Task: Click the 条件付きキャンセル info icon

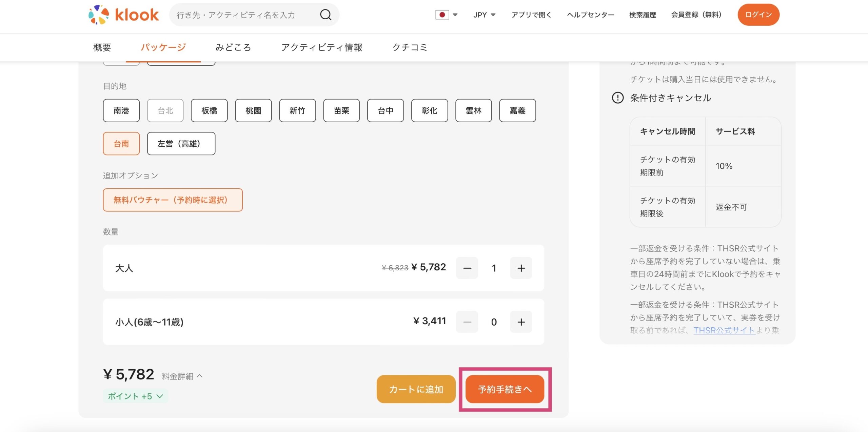Action: [x=617, y=98]
